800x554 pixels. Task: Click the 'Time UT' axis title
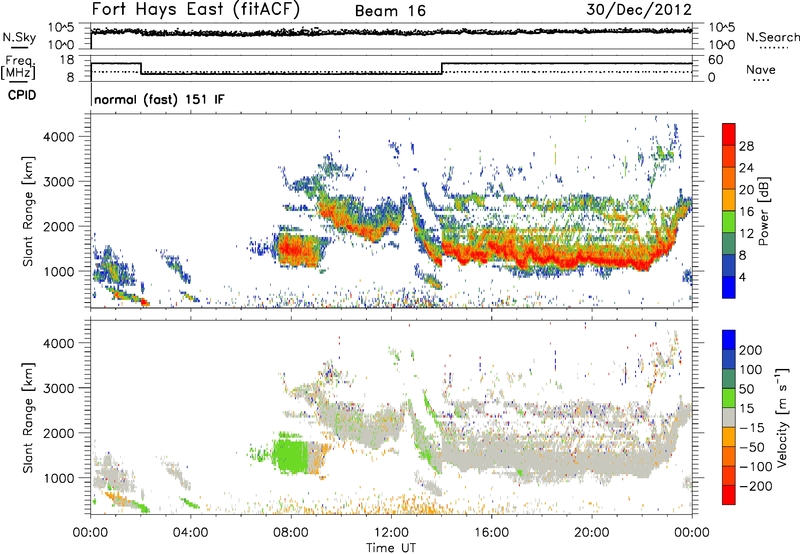pos(391,547)
